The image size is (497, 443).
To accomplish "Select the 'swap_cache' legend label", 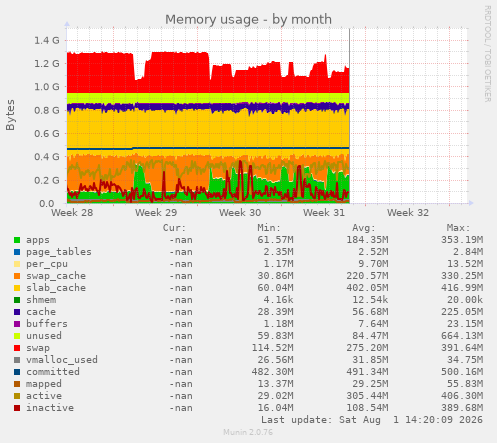I will 56,276.
